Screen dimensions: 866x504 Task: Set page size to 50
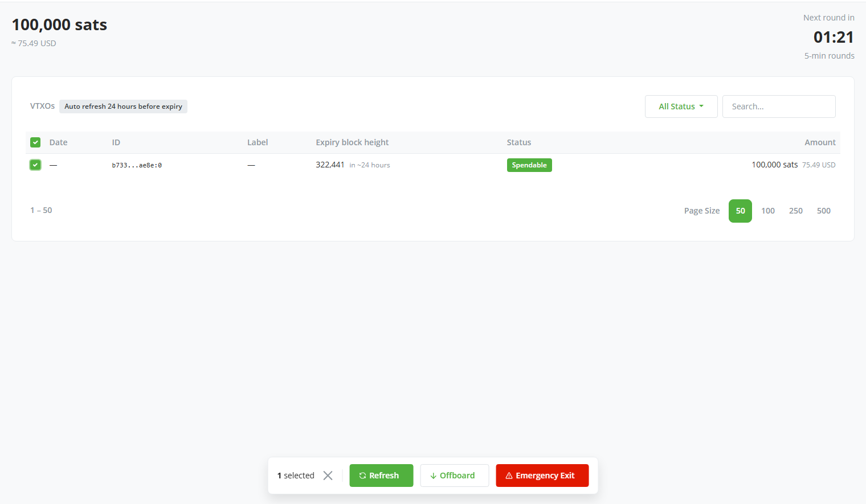pyautogui.click(x=740, y=211)
